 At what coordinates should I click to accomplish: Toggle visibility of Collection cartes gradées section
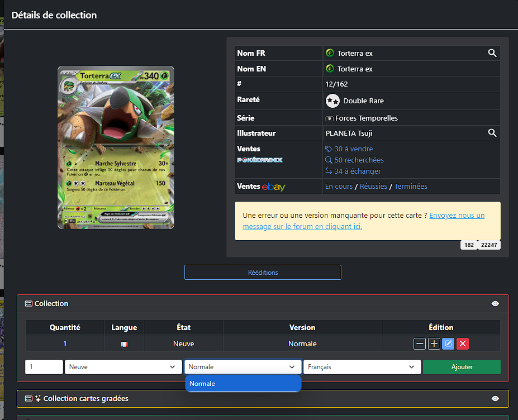click(x=495, y=399)
